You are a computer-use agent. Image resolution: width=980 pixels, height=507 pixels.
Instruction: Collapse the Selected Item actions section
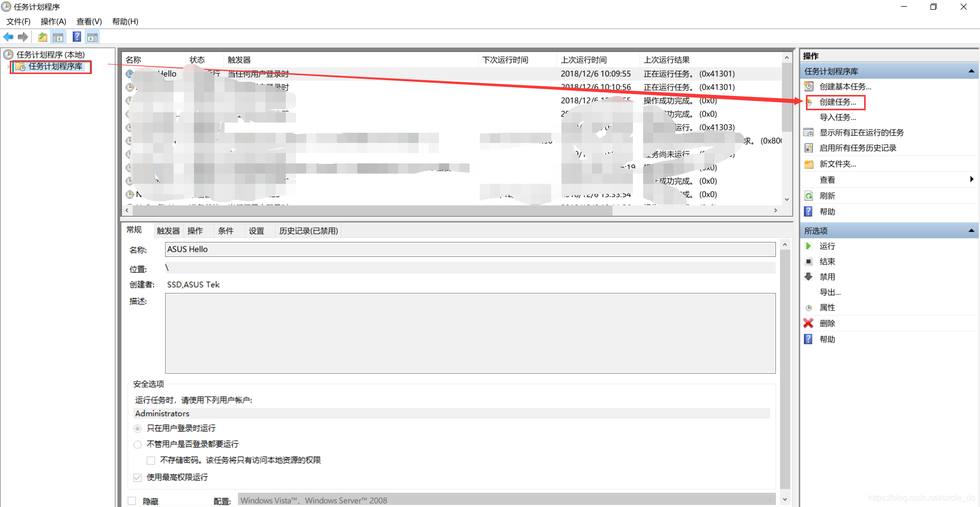pos(971,231)
